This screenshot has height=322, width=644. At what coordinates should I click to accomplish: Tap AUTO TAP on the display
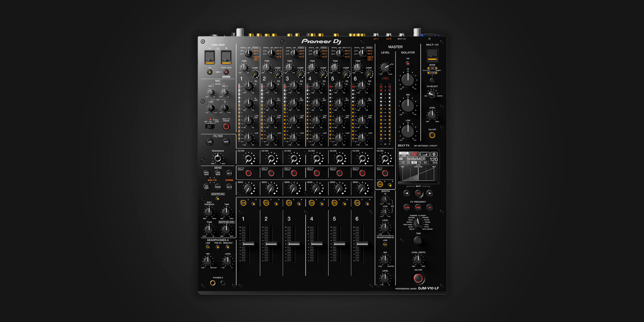404,155
